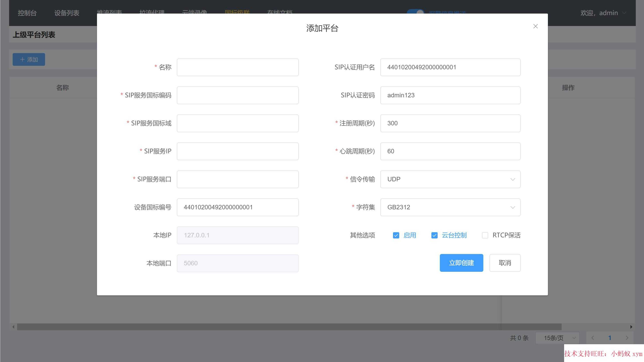Screen dimensions: 644x362
Task: Click the scrollbar right arrow icon
Action: (x=631, y=327)
